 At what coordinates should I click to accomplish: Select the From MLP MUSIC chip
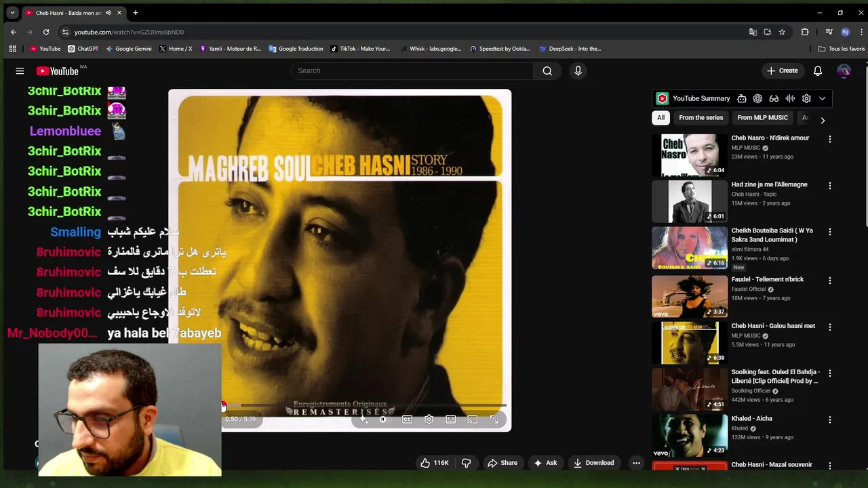coord(762,117)
